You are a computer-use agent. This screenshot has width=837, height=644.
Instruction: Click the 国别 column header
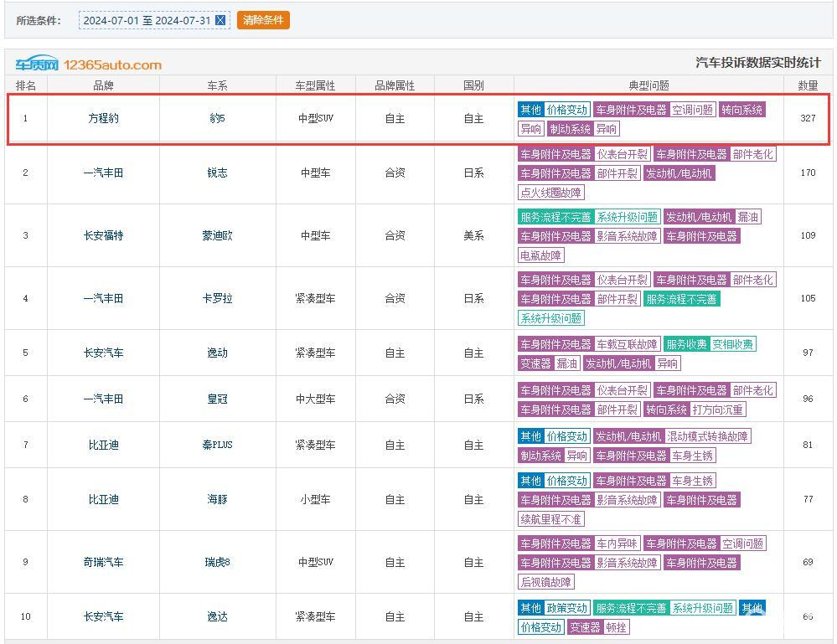(473, 85)
